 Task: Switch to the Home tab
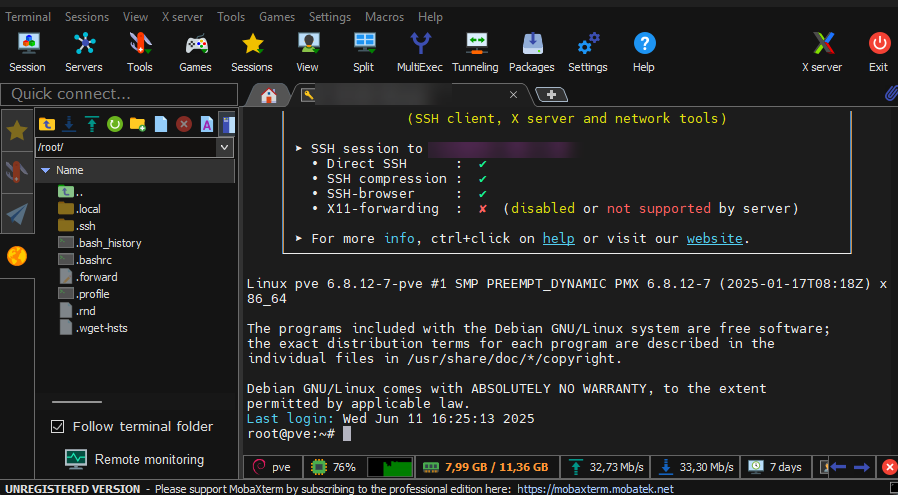click(x=269, y=95)
